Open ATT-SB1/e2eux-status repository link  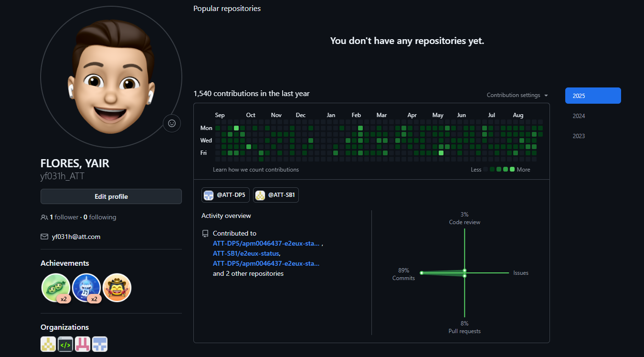click(x=246, y=253)
